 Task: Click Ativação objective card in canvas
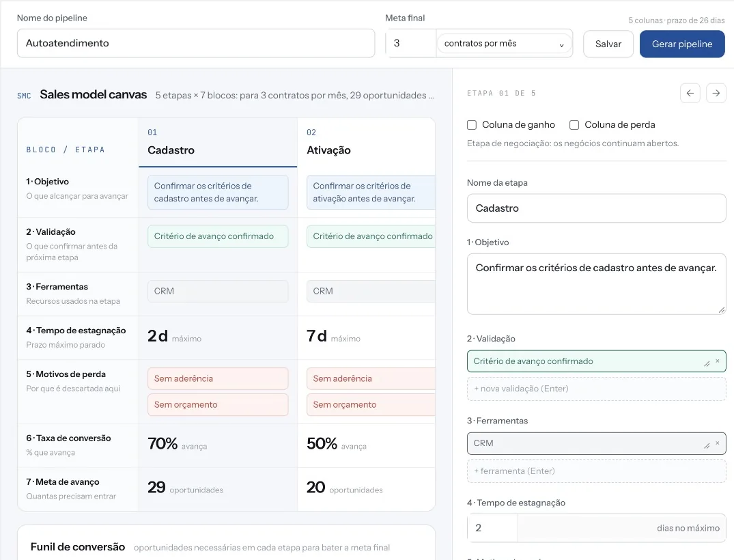pos(371,193)
